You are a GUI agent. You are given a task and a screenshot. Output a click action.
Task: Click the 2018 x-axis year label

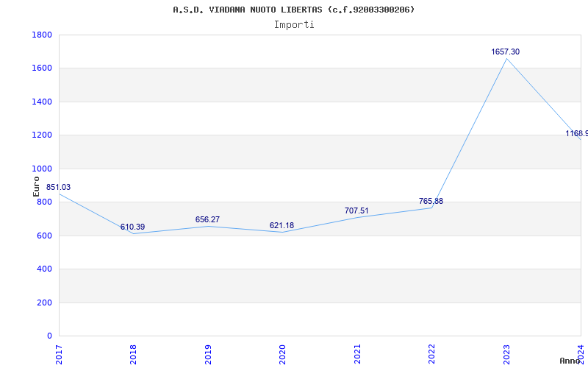coord(133,355)
